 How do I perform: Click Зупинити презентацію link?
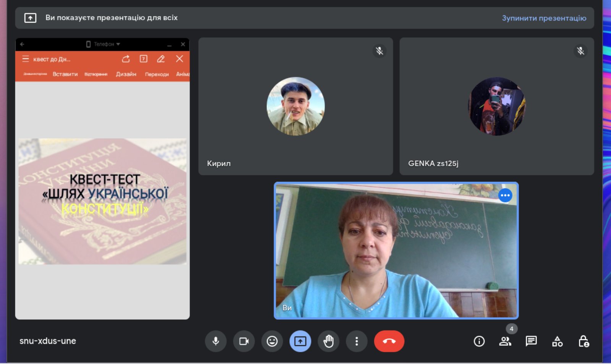click(544, 18)
